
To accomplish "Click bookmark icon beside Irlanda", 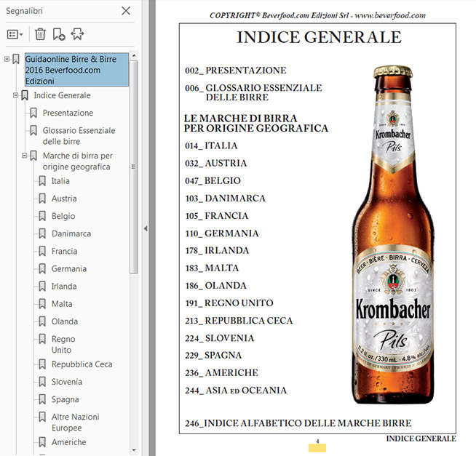I will coord(42,287).
